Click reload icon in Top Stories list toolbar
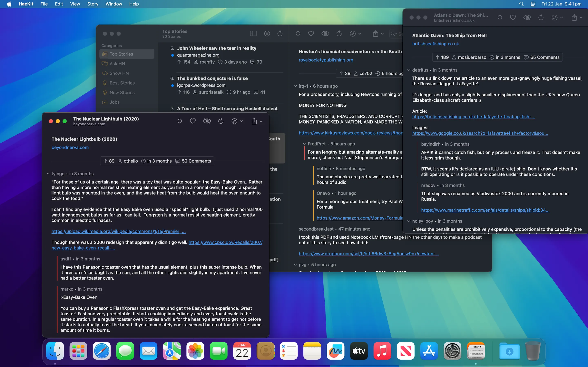This screenshot has height=367, width=588. click(x=280, y=33)
